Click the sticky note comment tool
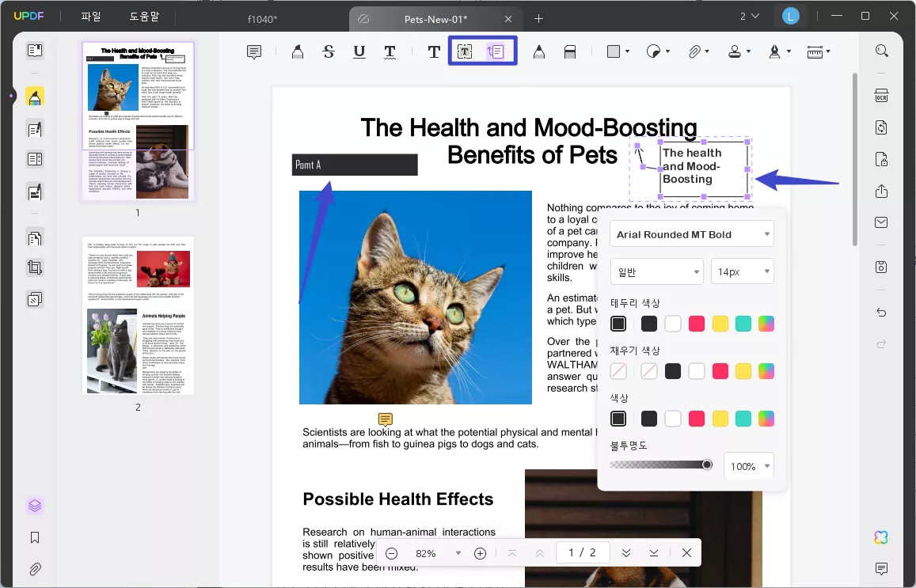 tap(254, 52)
